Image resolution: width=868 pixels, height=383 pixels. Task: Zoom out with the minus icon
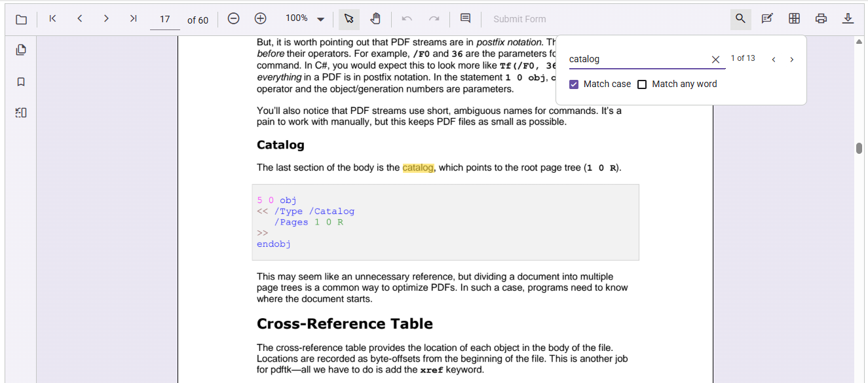(233, 19)
